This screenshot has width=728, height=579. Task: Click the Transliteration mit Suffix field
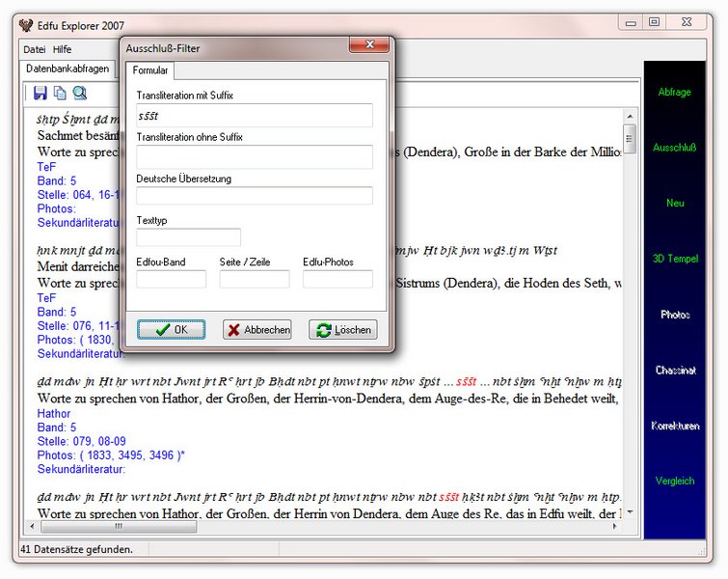coord(255,116)
